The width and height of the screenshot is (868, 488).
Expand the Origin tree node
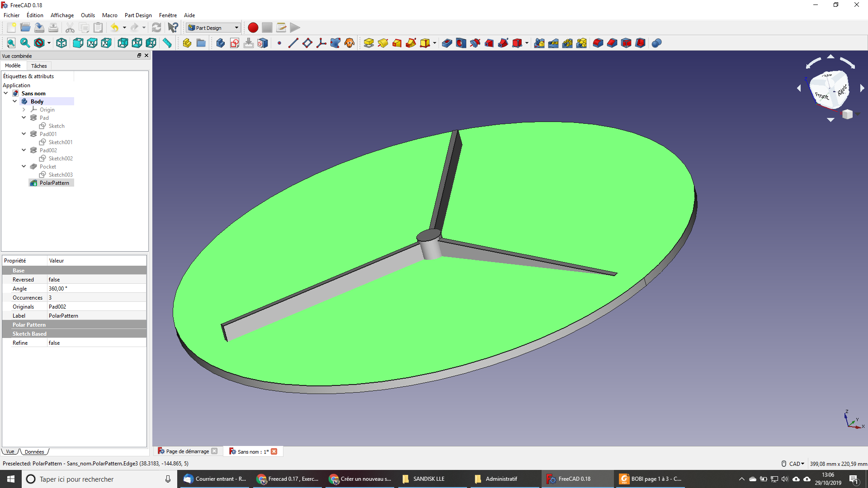[24, 109]
